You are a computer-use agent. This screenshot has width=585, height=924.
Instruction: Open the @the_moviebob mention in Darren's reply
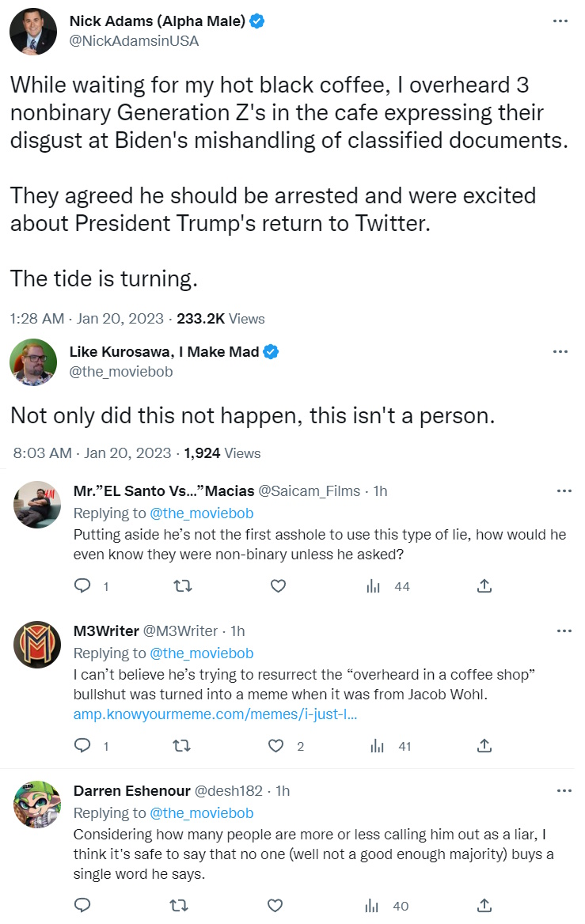point(202,812)
